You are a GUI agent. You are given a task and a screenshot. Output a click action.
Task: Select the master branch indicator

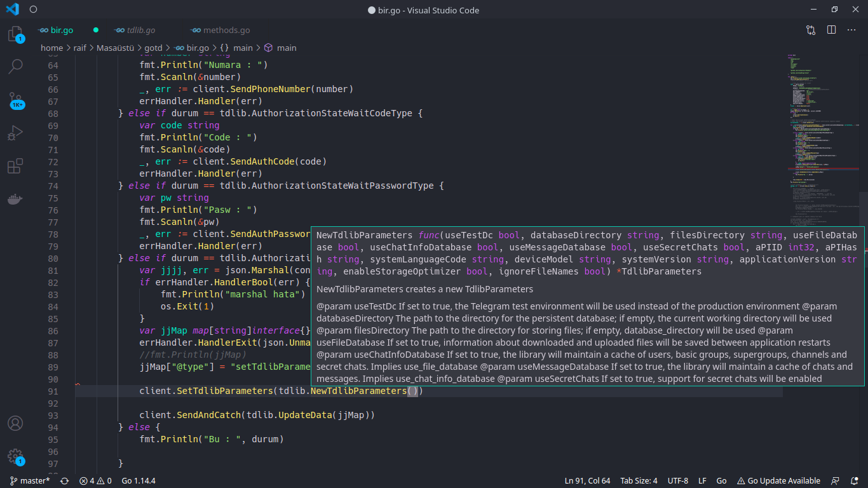[29, 480]
